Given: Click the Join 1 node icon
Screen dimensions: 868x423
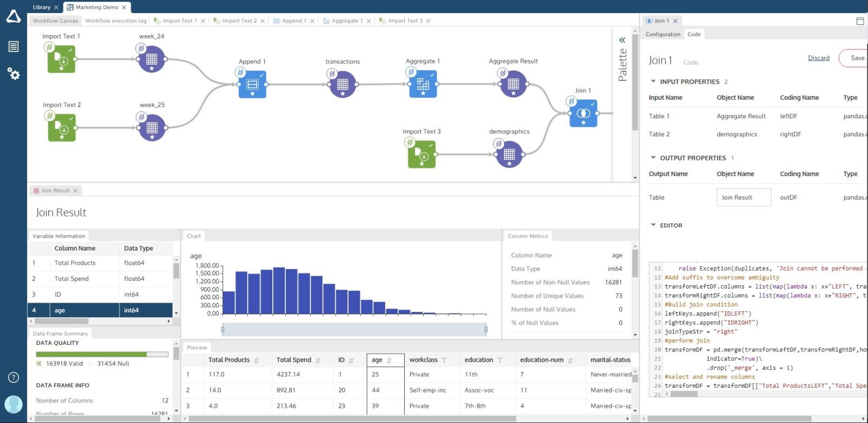Looking at the screenshot, I should click(x=583, y=113).
